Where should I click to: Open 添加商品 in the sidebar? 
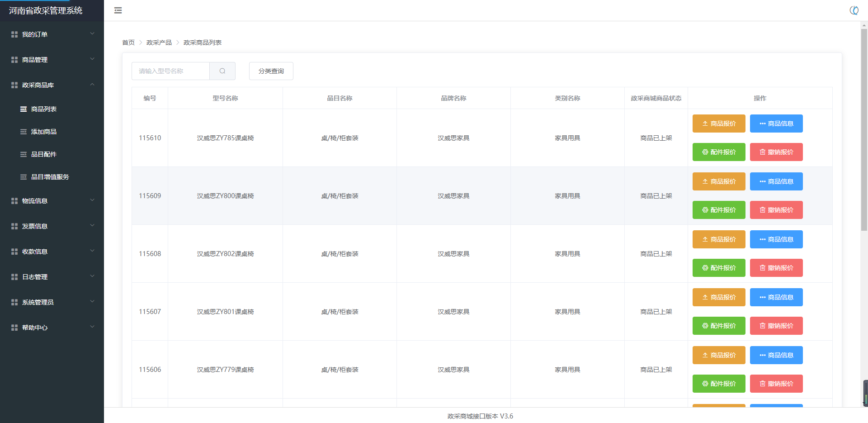point(44,132)
